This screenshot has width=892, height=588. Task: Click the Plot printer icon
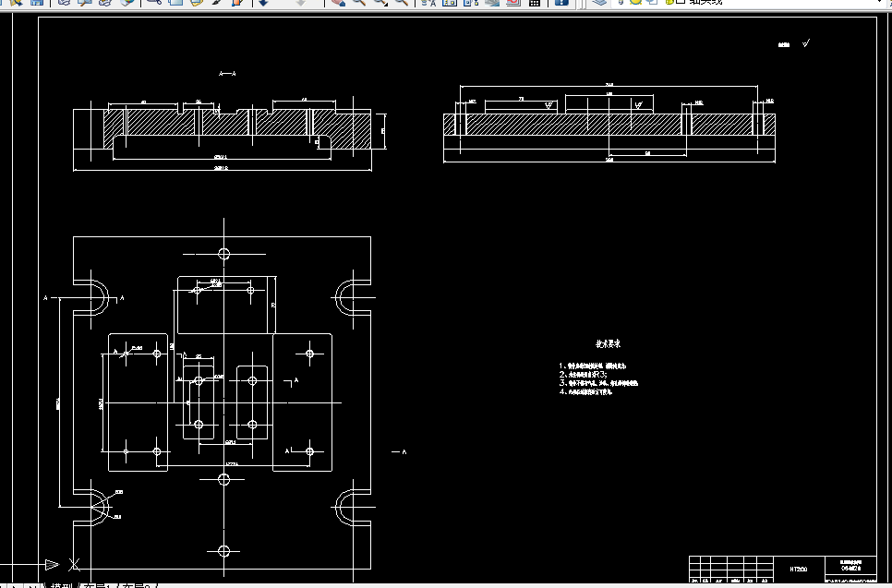tap(65, 2)
